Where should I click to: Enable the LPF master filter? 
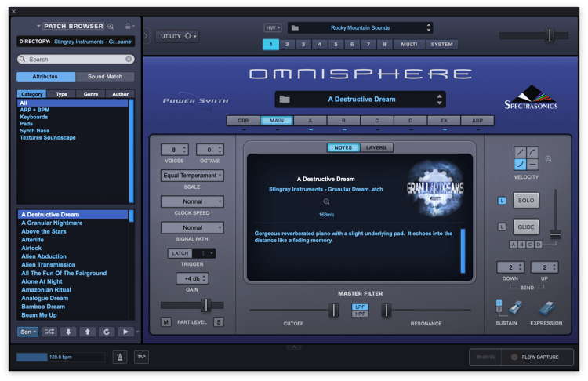coord(360,307)
